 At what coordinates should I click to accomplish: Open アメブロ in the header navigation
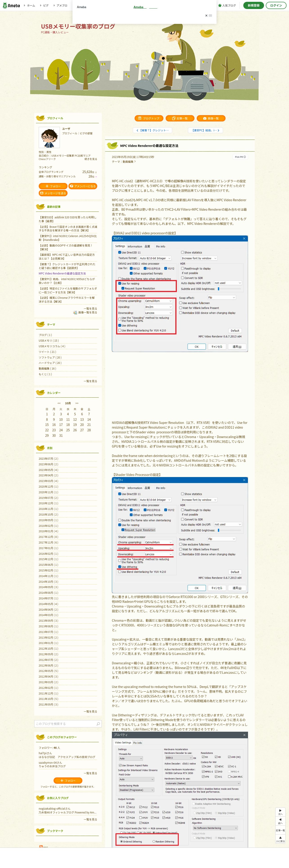tap(62, 5)
